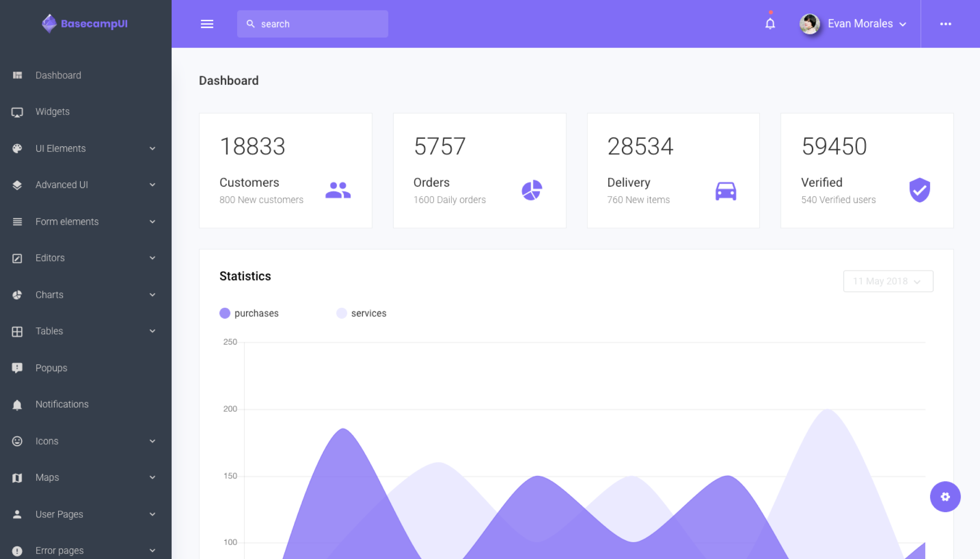Click the Verified shield icon

tap(920, 190)
